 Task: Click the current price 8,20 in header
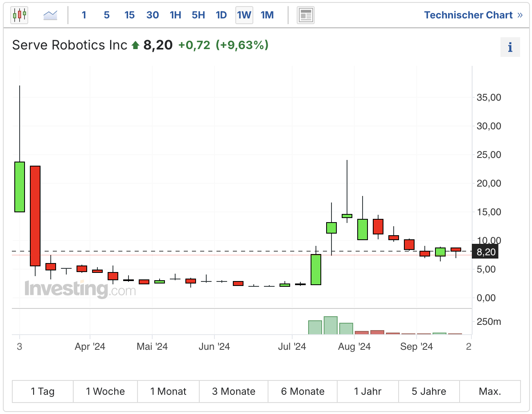158,45
